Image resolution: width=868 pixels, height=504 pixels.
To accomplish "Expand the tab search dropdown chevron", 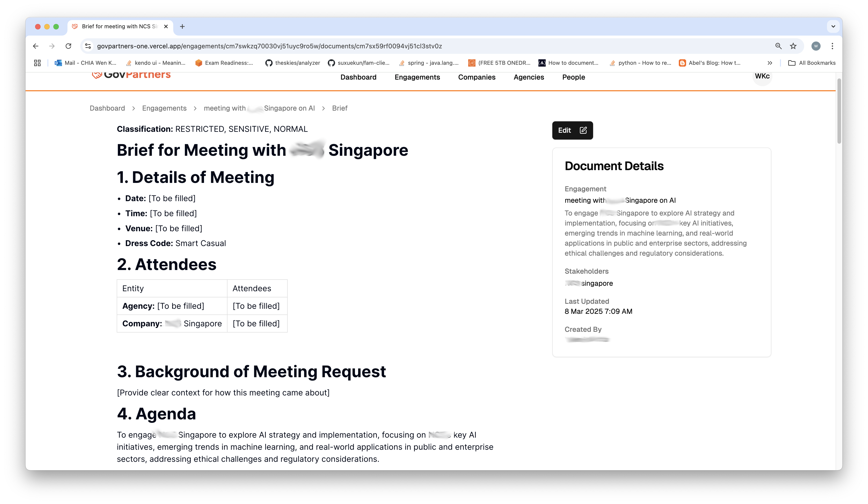I will pyautogui.click(x=833, y=26).
